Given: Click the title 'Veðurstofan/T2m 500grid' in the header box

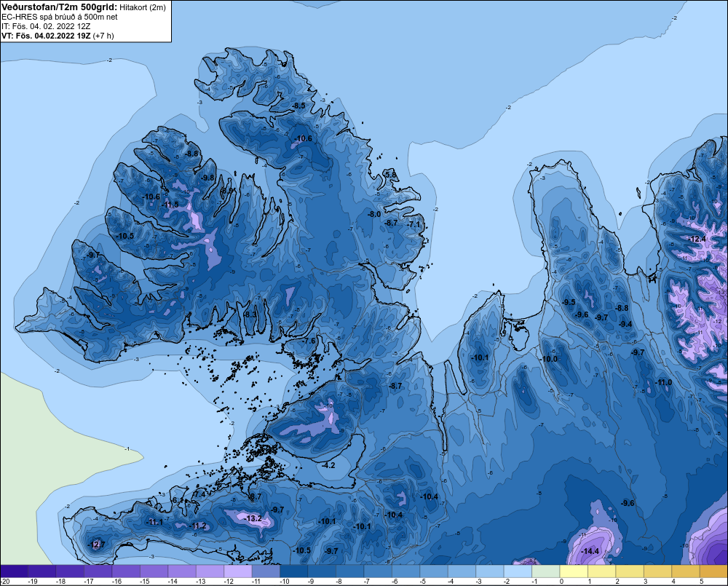Looking at the screenshot, I should (x=59, y=7).
